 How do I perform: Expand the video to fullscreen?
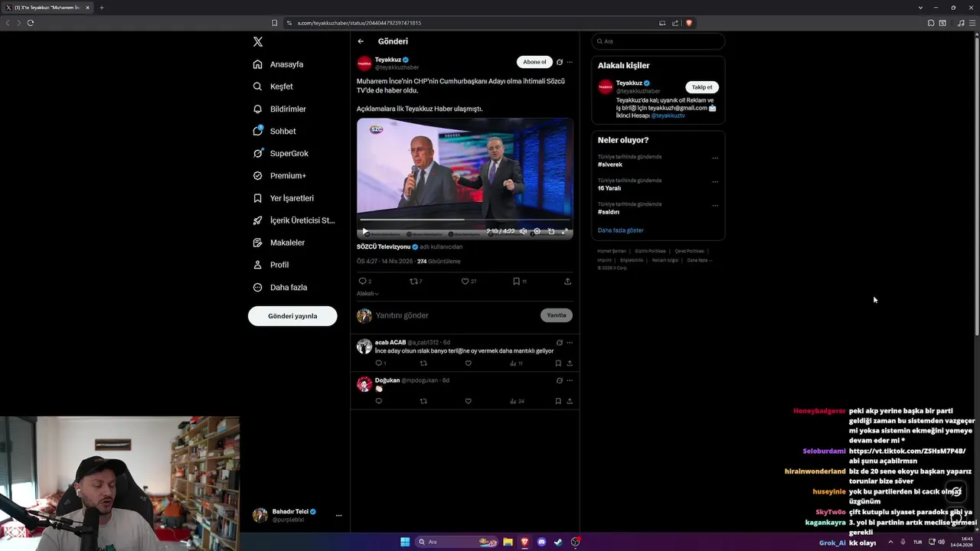click(565, 231)
